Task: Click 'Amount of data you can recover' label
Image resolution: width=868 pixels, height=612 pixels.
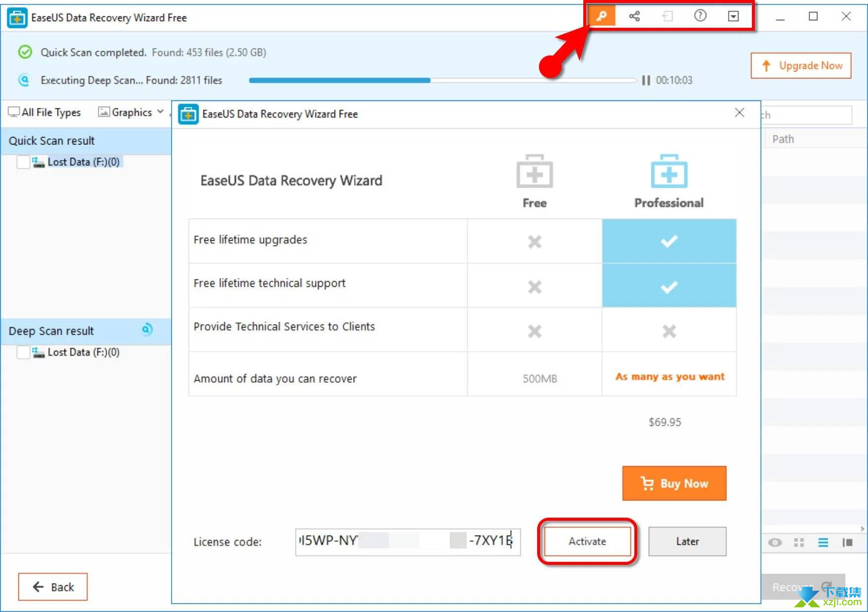Action: [275, 379]
